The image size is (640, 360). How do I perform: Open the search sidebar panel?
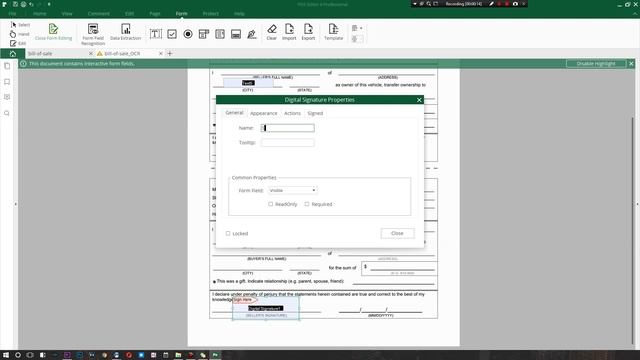(x=7, y=113)
